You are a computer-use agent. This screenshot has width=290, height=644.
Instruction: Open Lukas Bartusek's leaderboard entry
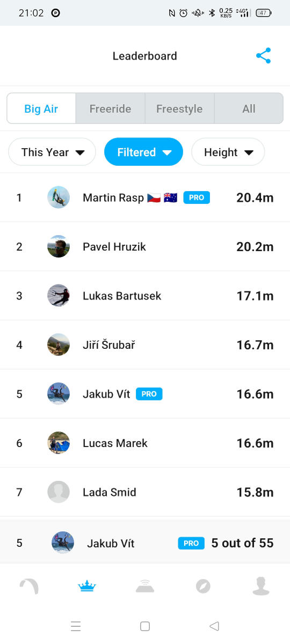tap(145, 296)
